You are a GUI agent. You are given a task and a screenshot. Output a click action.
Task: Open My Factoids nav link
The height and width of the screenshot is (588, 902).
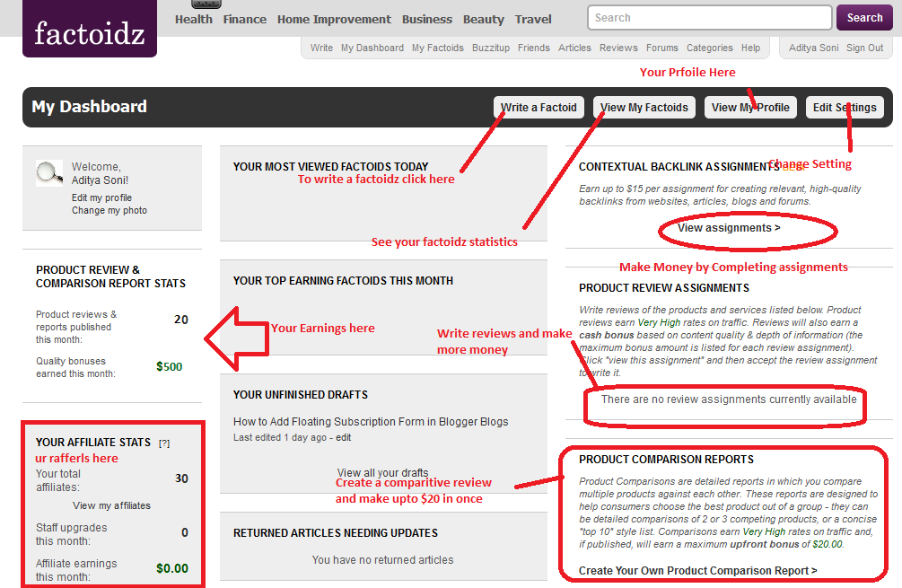438,48
